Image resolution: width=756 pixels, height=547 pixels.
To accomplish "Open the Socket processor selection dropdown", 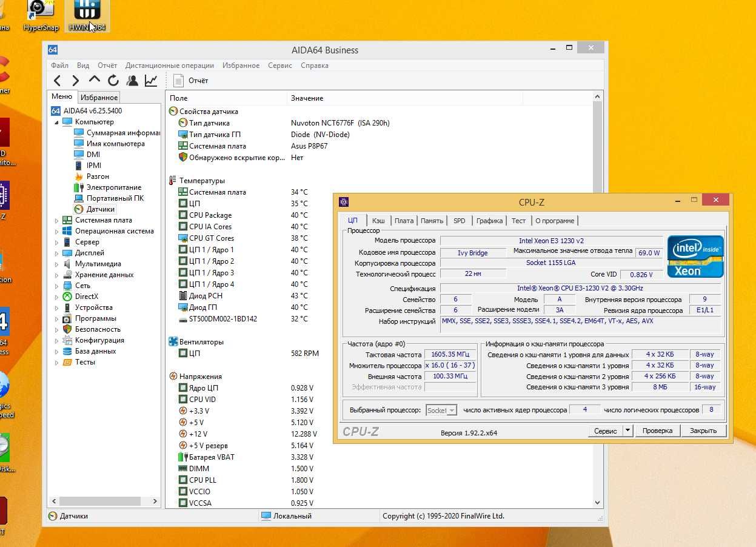I will tap(441, 411).
